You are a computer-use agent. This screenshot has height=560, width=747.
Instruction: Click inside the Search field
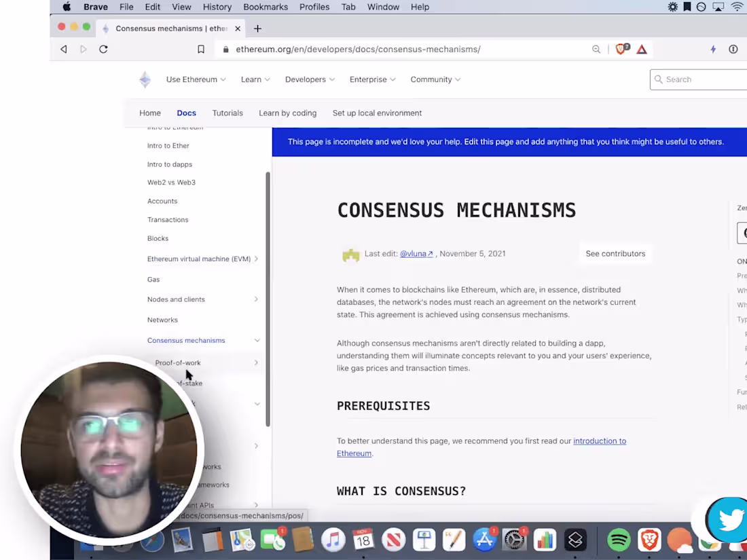coord(693,79)
